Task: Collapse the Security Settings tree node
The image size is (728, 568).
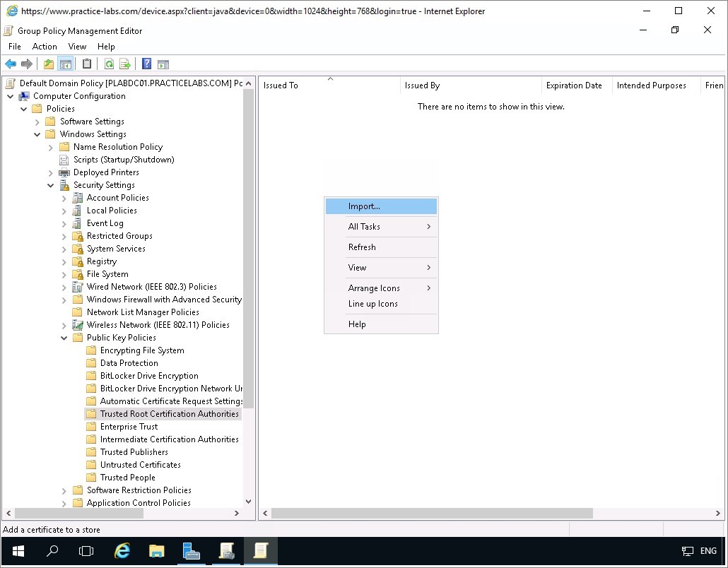Action: [x=51, y=185]
